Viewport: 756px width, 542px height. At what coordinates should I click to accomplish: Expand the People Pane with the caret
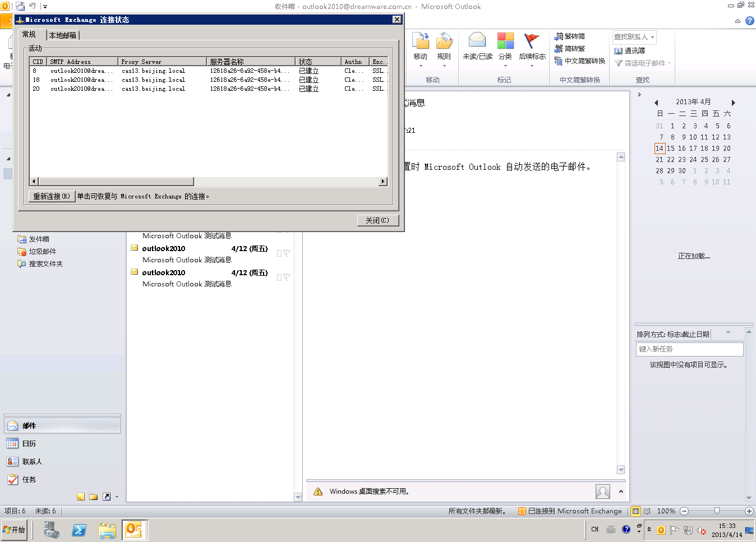point(621,492)
